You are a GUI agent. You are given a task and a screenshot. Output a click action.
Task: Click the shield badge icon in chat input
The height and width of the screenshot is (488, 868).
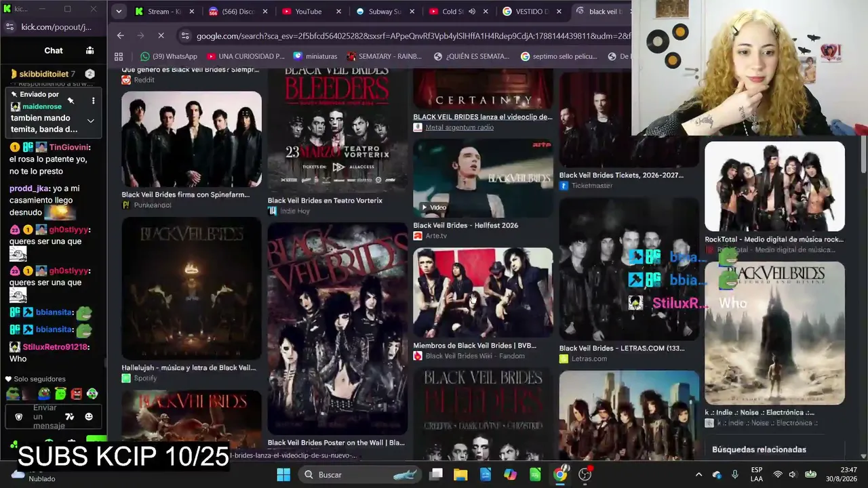click(x=19, y=417)
